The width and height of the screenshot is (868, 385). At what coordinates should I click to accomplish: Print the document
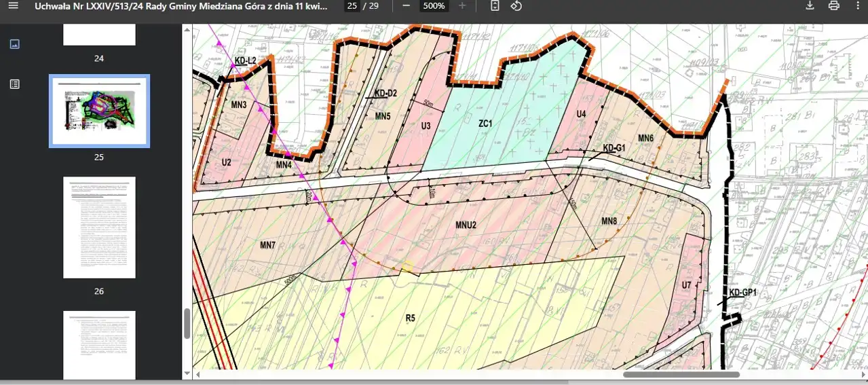(x=833, y=5)
